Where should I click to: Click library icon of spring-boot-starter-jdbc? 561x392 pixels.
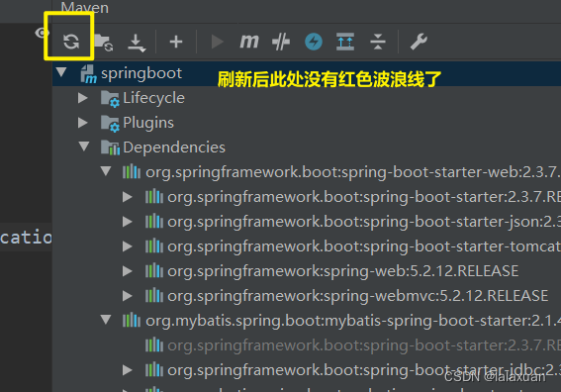pyautogui.click(x=154, y=369)
